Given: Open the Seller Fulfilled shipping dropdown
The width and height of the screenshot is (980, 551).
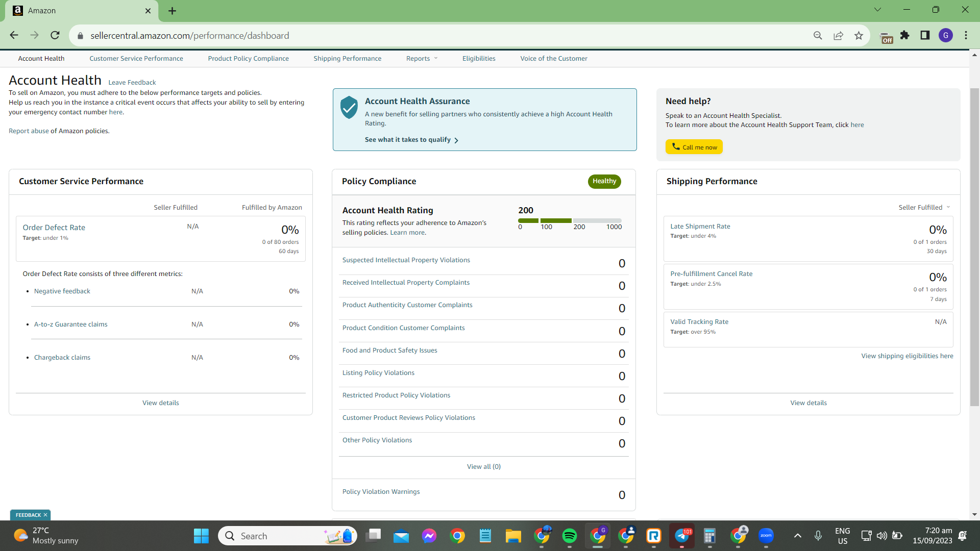Looking at the screenshot, I should tap(924, 207).
